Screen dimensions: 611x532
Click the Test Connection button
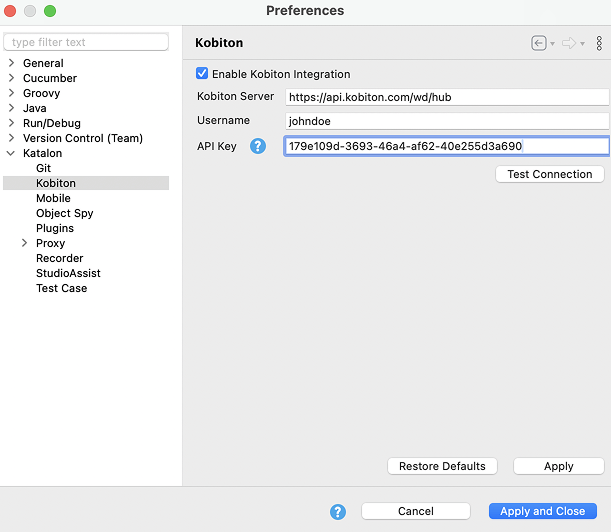pyautogui.click(x=549, y=174)
